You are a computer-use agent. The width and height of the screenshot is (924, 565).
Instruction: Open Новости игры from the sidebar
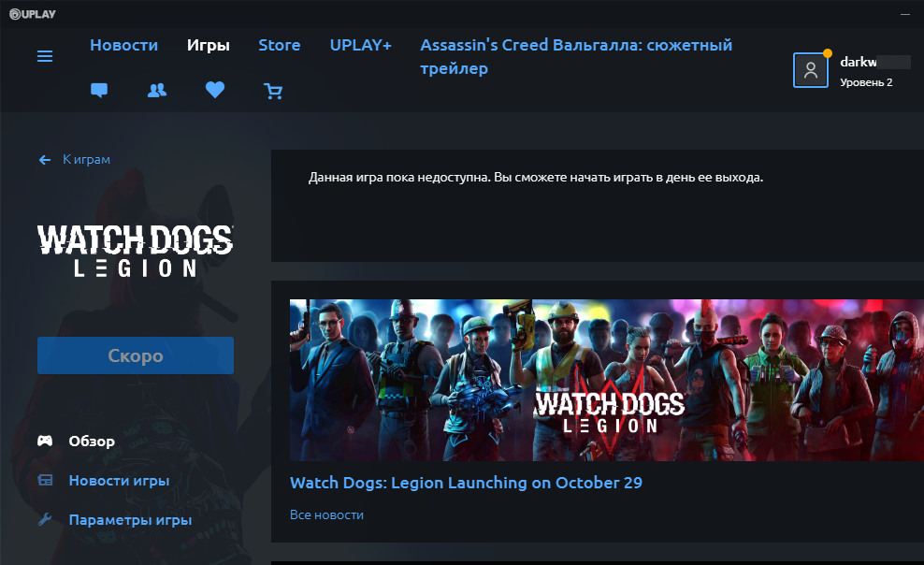(x=121, y=480)
